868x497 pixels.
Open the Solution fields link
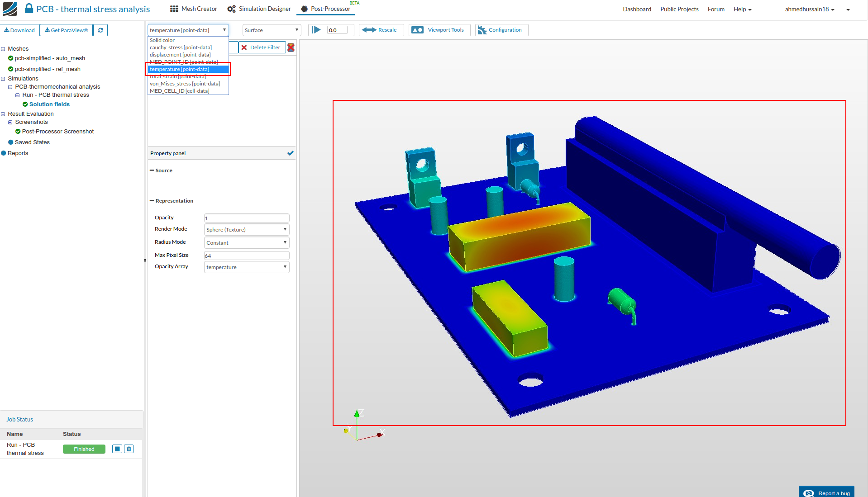[49, 104]
